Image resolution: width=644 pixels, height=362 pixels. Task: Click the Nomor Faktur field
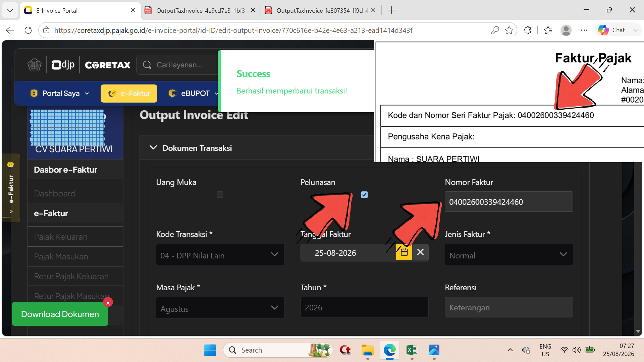509,202
